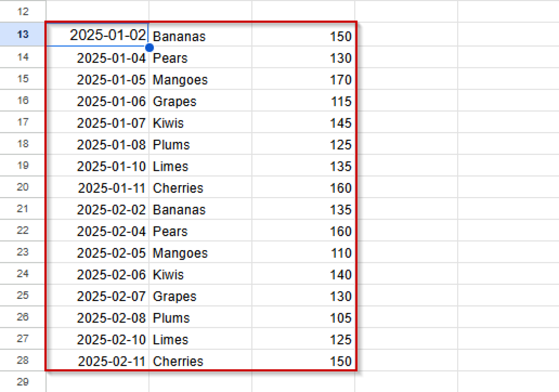Select row header 13
The width and height of the screenshot is (559, 392).
[23, 35]
